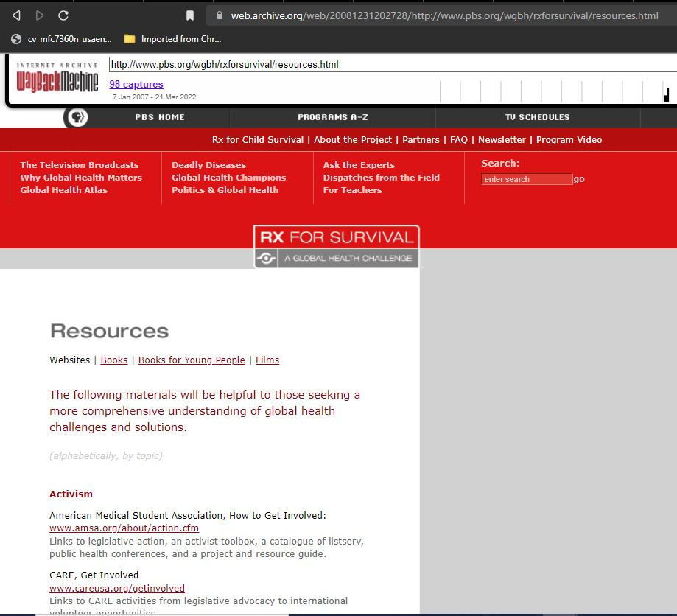Screen dimensions: 677x616
Task: Click the padlock site security icon
Action: point(220,15)
